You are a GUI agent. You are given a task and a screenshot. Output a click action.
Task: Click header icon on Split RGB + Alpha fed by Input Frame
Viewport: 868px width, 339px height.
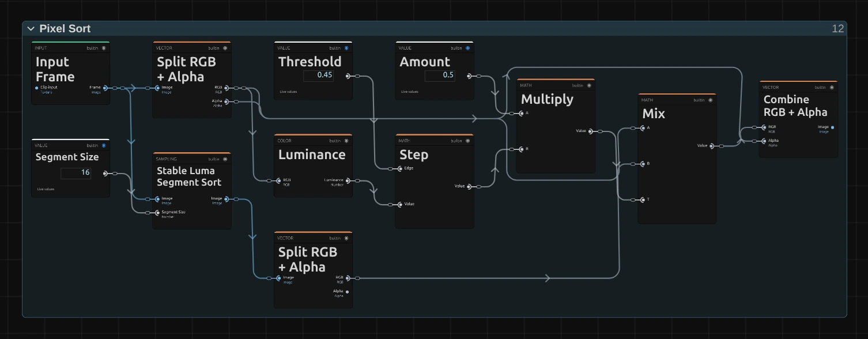[225, 48]
